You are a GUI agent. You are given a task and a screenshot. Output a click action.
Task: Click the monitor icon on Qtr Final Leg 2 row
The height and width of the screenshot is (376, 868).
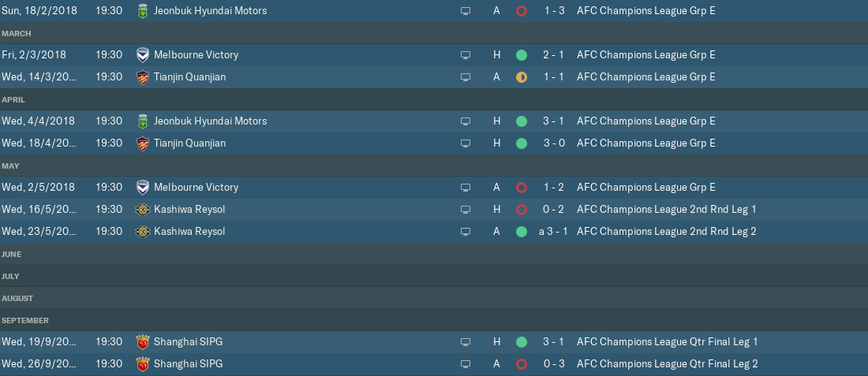point(466,364)
